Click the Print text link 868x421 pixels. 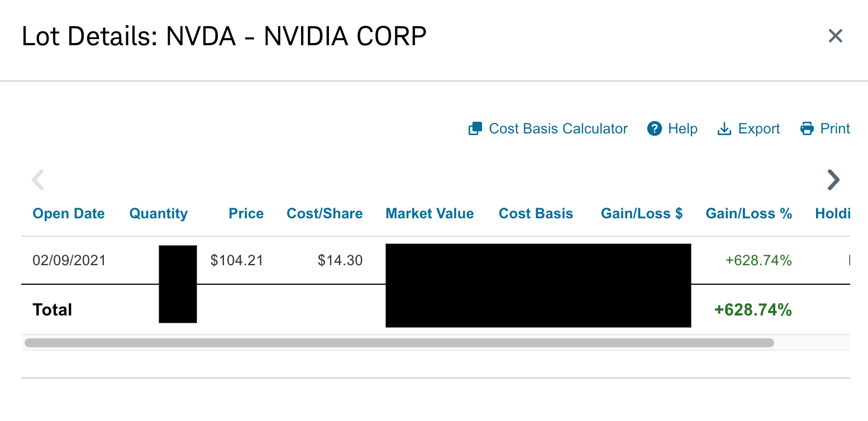(835, 129)
